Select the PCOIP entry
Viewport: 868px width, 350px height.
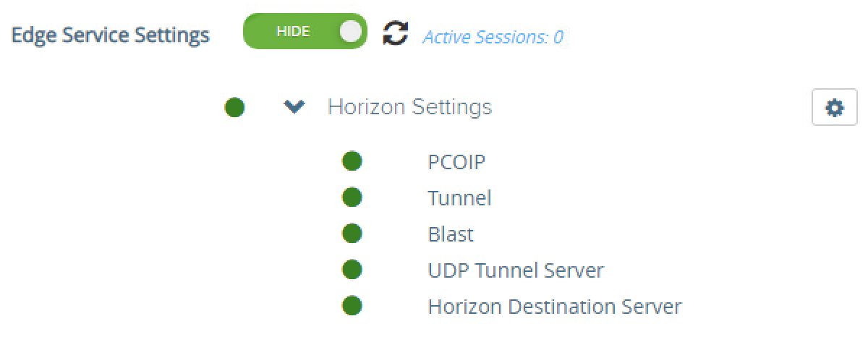coord(456,162)
